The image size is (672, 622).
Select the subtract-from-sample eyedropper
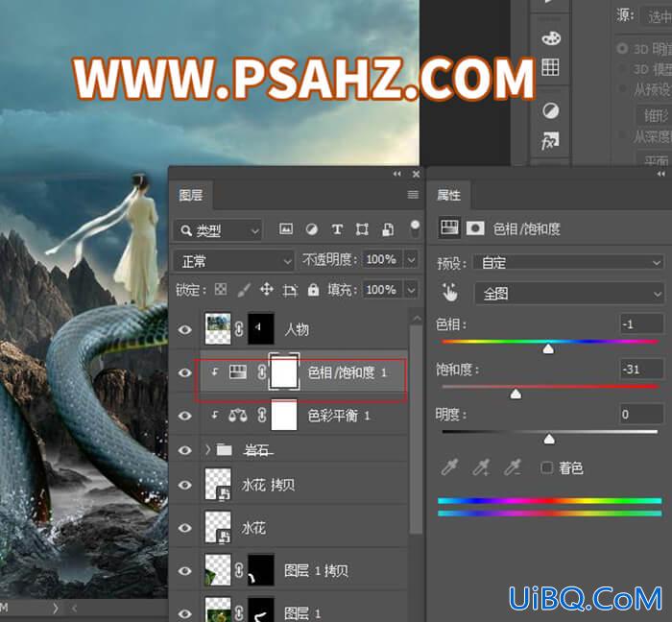(512, 467)
